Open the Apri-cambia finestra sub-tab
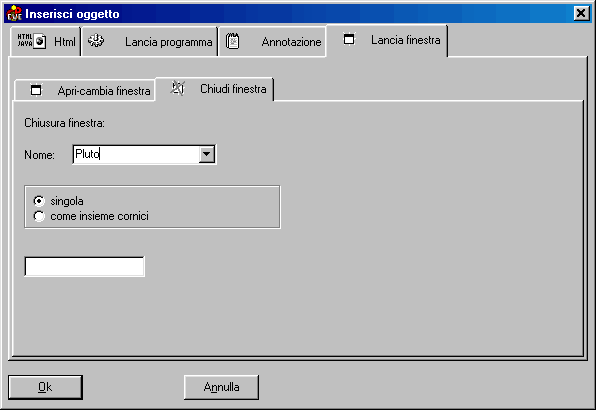Screen dimensions: 596x410 coord(84,90)
